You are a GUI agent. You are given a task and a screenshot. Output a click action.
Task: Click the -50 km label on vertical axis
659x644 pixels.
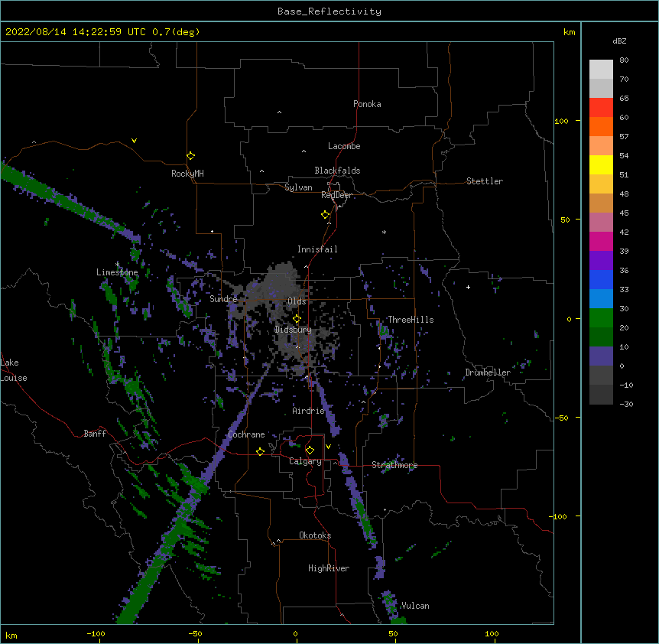pyautogui.click(x=561, y=418)
